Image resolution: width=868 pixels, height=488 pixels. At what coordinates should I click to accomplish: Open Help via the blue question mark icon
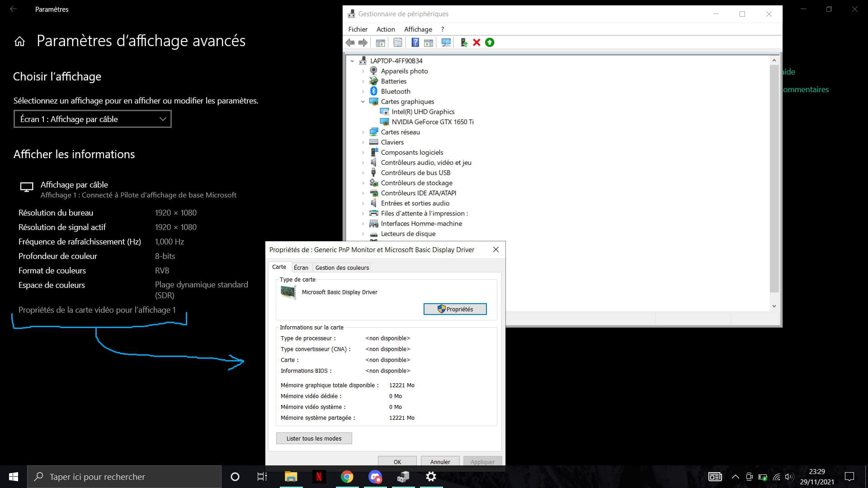[415, 42]
